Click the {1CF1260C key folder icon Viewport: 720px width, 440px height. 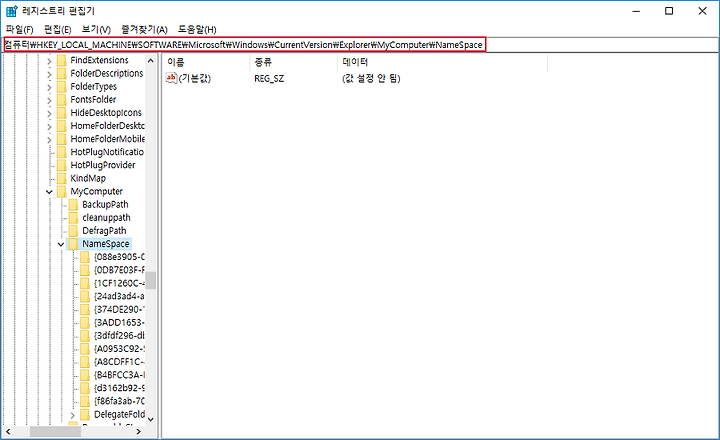(x=85, y=283)
